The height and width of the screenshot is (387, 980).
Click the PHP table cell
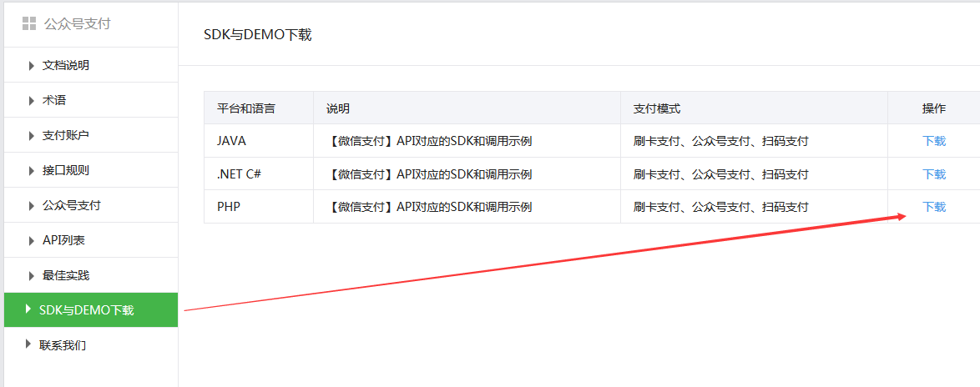[x=259, y=207]
